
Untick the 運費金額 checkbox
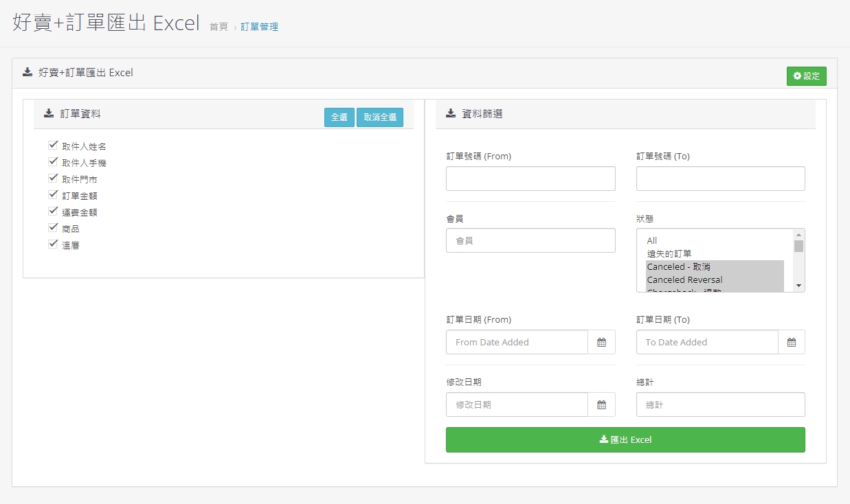tap(53, 211)
